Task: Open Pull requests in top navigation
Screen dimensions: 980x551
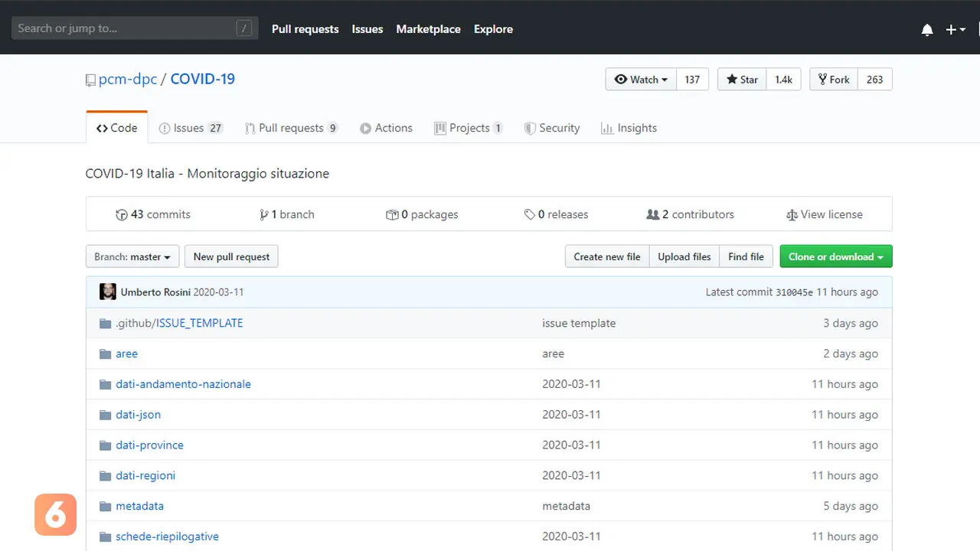Action: pyautogui.click(x=305, y=29)
